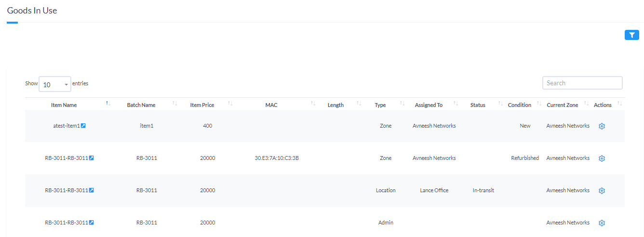Open the atest-item1 item link
The image size is (644, 237).
66,126
